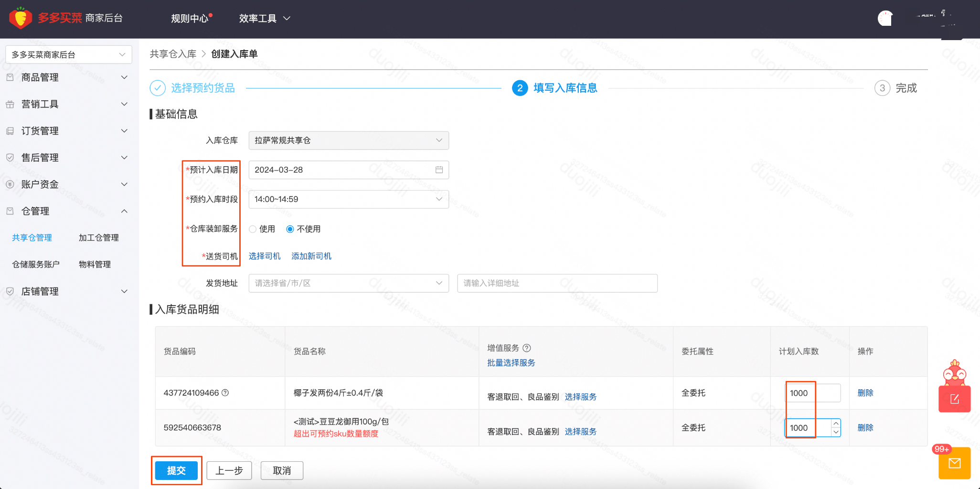
Task: Open the 效率工具 dropdown in header
Action: [x=265, y=18]
